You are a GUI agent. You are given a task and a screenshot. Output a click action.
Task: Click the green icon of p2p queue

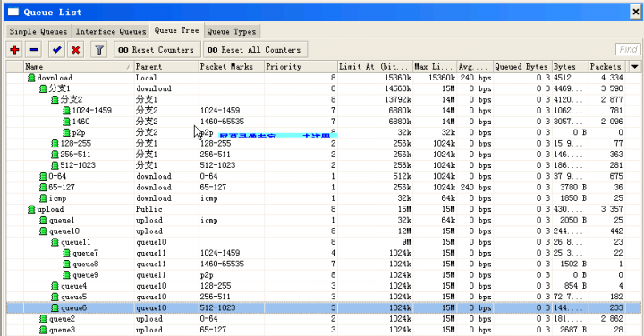click(66, 132)
